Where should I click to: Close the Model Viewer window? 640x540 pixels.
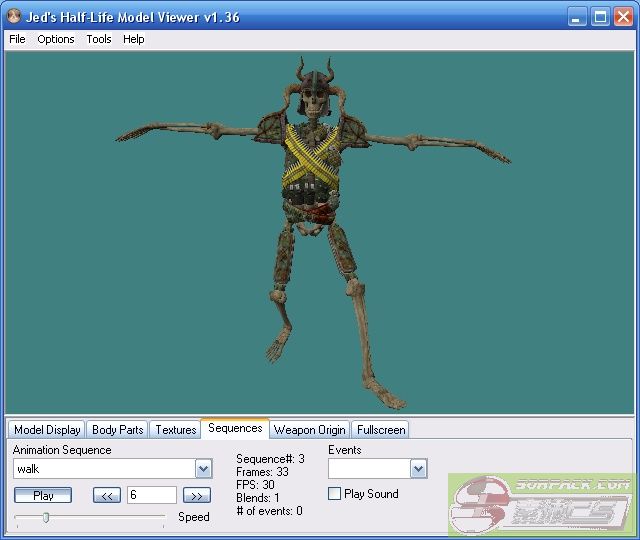(623, 17)
